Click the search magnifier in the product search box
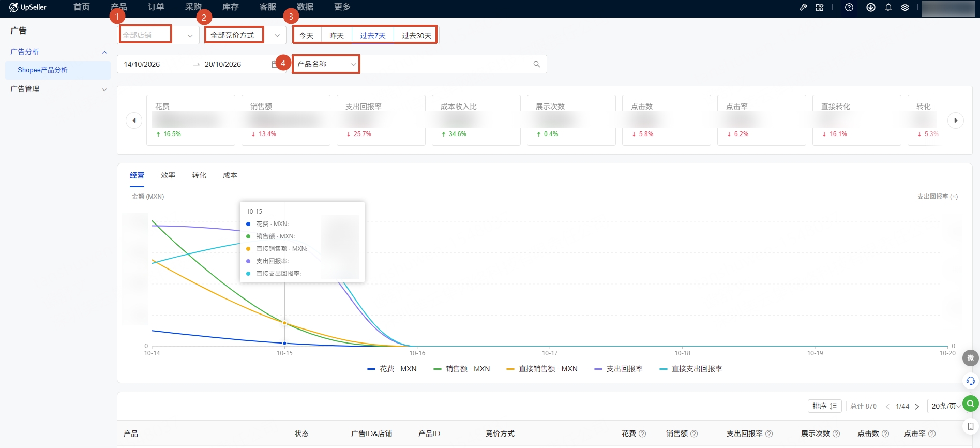The height and width of the screenshot is (448, 980). pos(537,64)
